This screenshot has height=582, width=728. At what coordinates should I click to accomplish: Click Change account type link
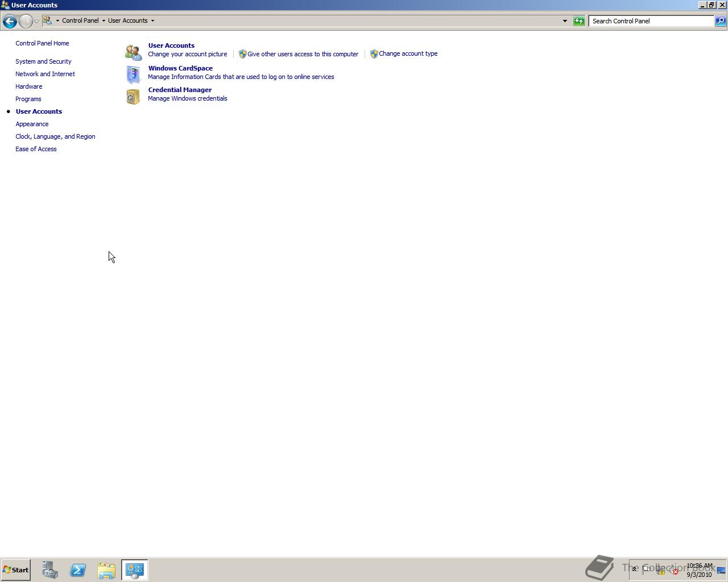[x=408, y=53]
